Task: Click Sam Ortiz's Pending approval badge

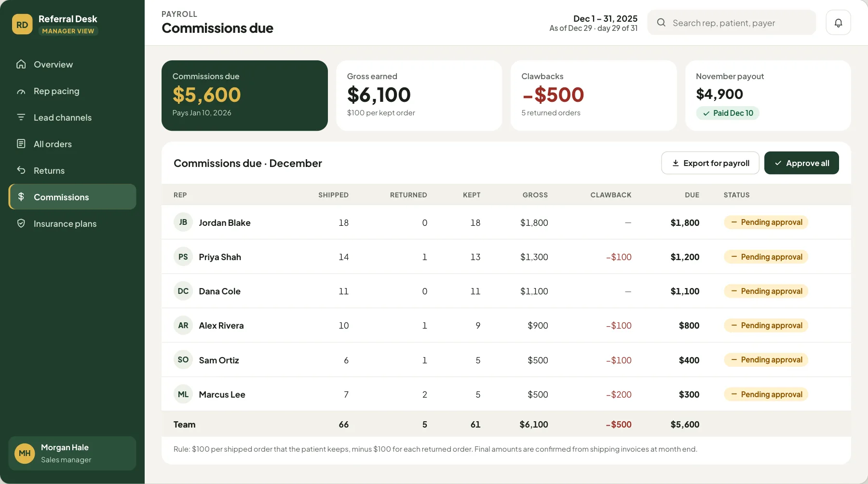Action: click(766, 360)
